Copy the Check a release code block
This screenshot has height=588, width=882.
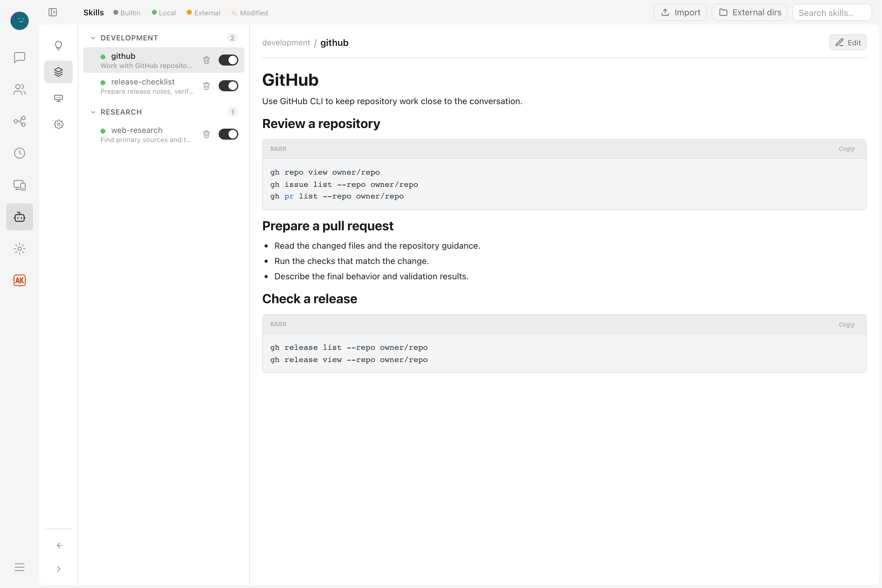tap(847, 324)
